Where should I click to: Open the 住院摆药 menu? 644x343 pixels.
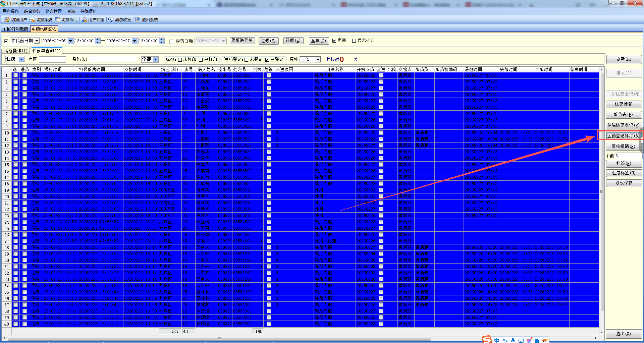89,11
